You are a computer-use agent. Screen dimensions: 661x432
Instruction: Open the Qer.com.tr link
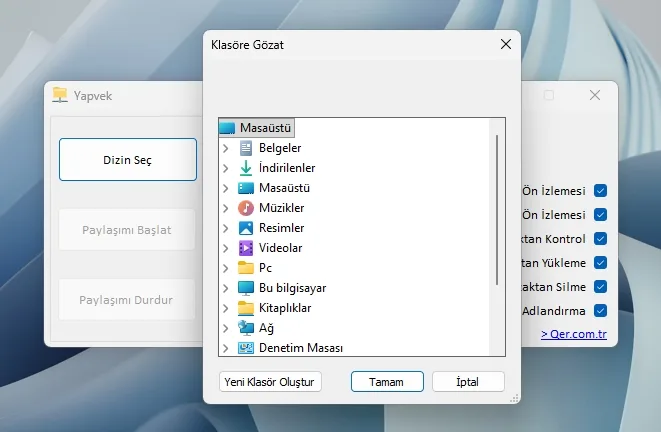[573, 335]
